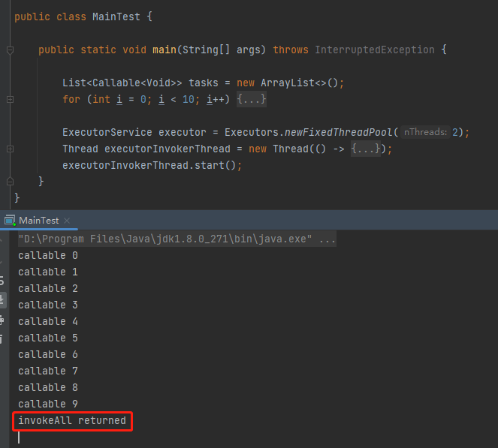Click the nThreads parameter hint

425,132
